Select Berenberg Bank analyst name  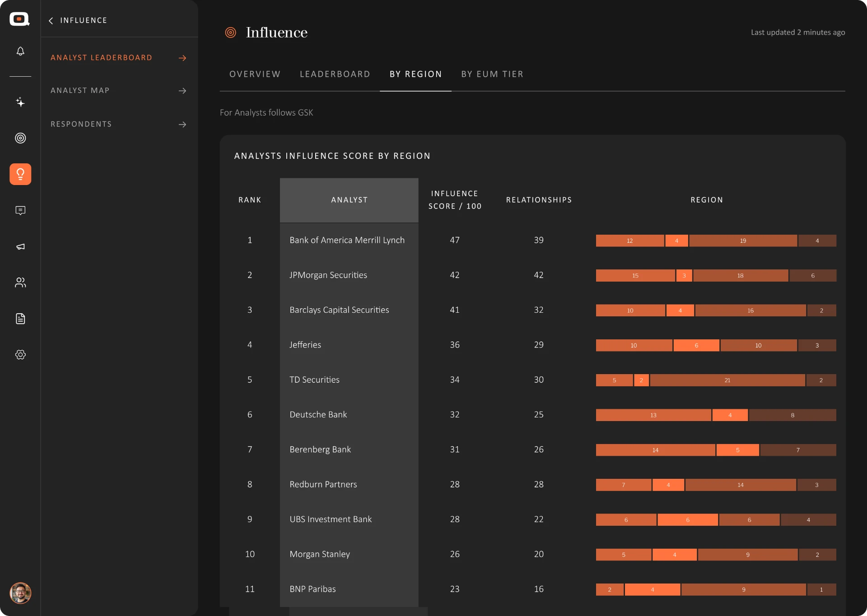pos(320,449)
